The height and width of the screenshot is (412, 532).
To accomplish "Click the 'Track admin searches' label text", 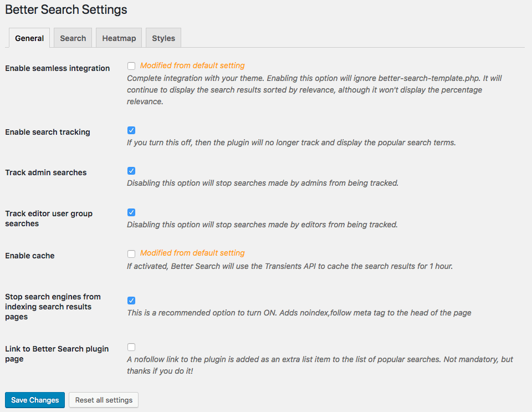I will pos(46,172).
